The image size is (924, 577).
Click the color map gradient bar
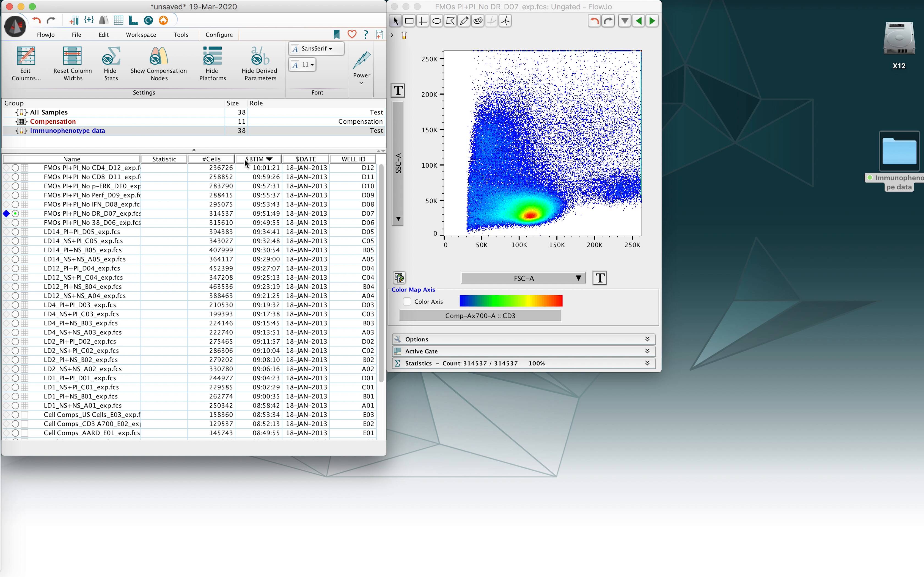511,301
